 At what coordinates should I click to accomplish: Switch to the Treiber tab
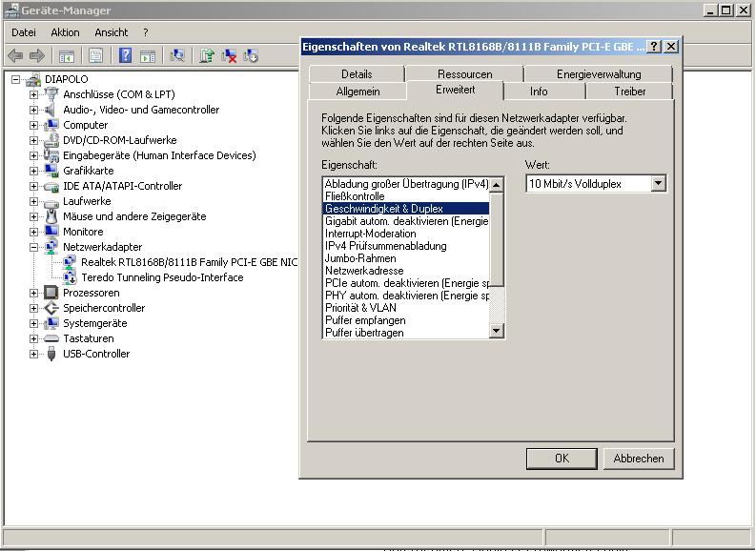pyautogui.click(x=629, y=92)
